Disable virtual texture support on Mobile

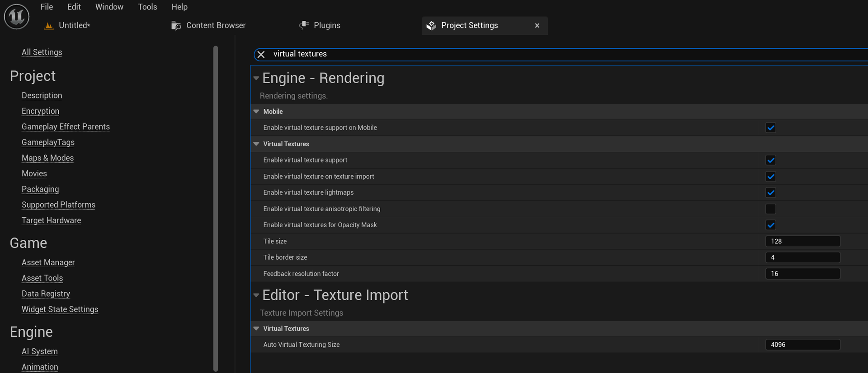click(x=770, y=128)
